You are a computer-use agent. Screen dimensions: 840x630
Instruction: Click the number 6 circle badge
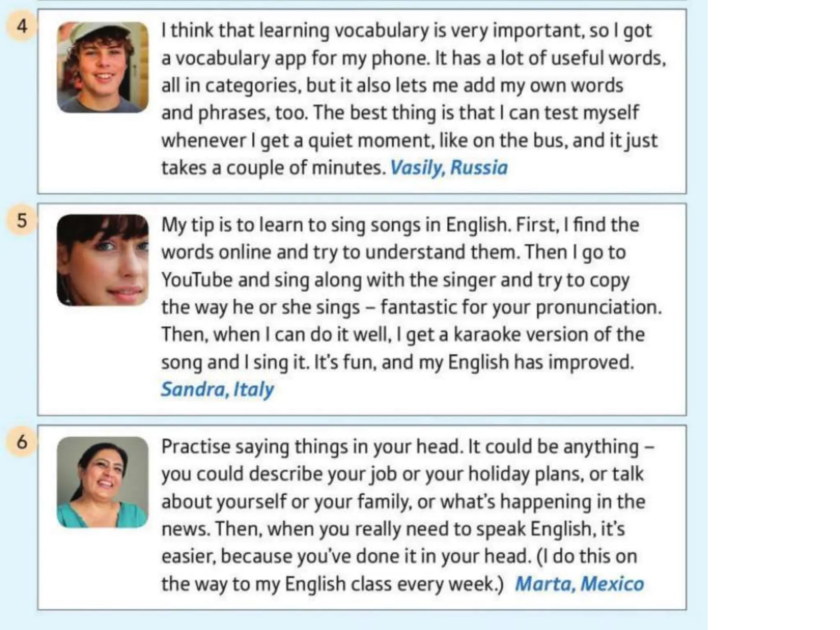point(22,443)
